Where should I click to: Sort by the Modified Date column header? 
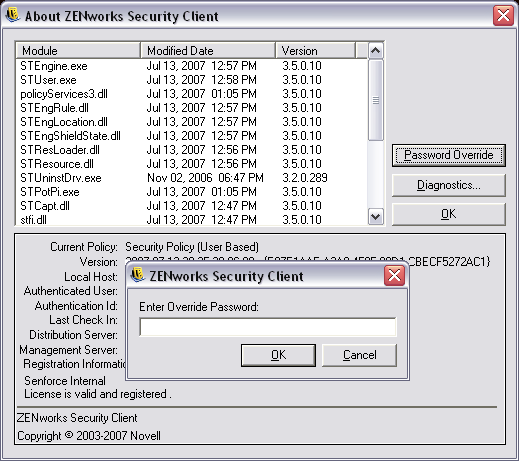click(208, 51)
